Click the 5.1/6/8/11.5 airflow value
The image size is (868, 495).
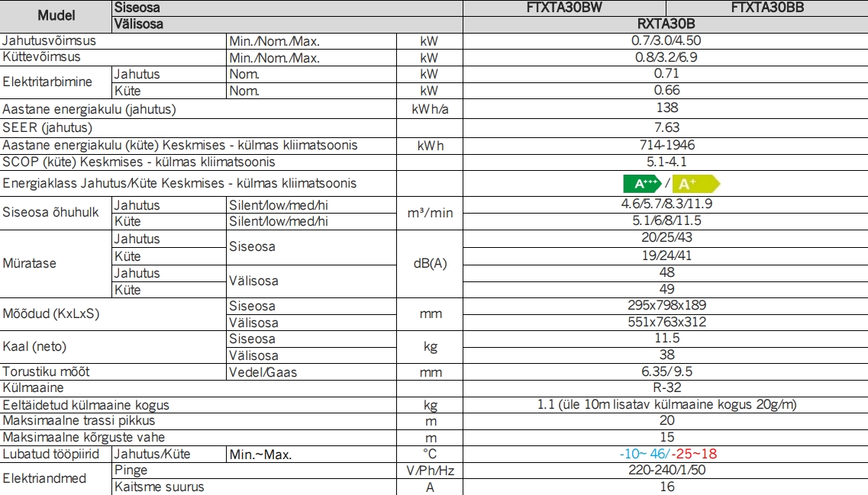pyautogui.click(x=666, y=220)
